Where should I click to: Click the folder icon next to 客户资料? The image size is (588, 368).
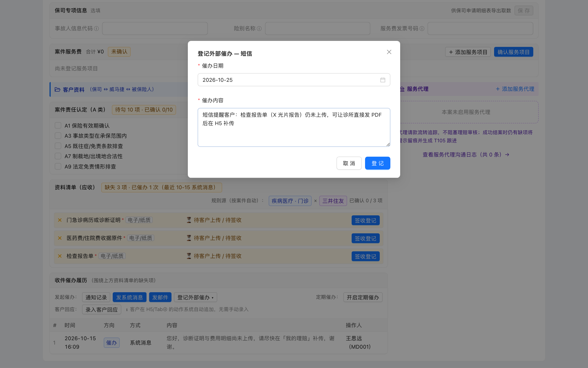point(57,89)
